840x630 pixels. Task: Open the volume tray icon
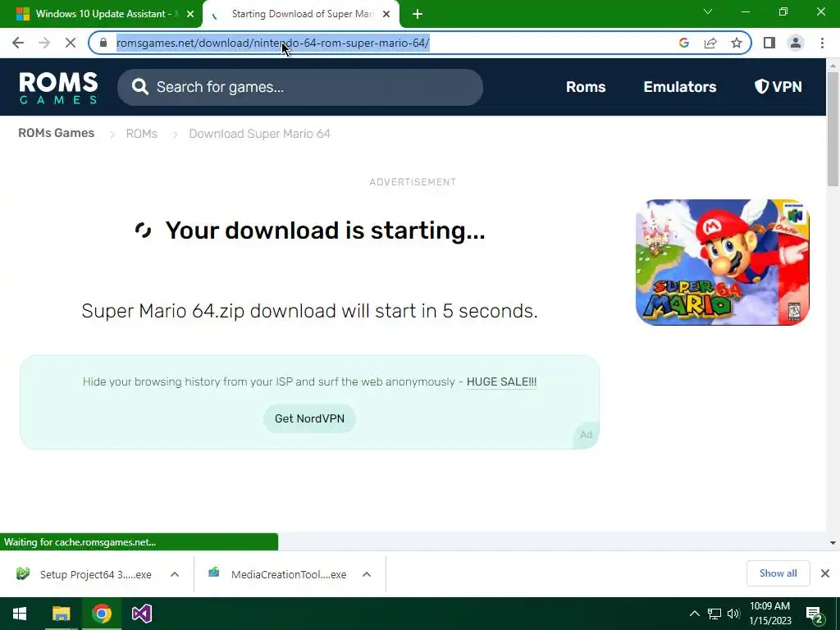click(x=733, y=614)
